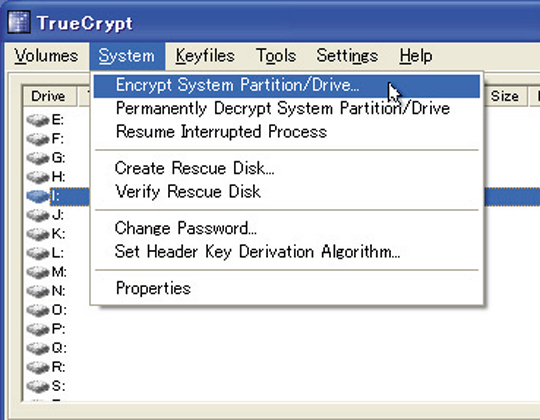The height and width of the screenshot is (420, 540).
Task: Click the N: drive letter text
Action: tap(58, 291)
